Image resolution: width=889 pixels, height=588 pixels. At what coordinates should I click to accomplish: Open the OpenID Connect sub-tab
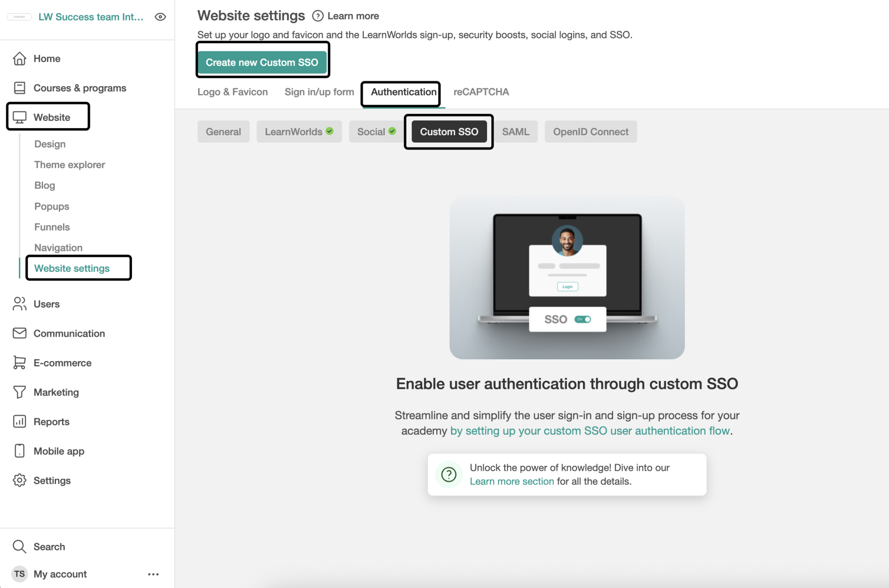[591, 132]
